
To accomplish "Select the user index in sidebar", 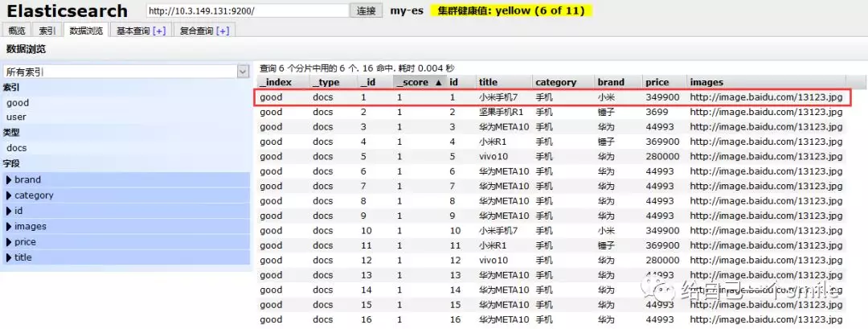I will tap(16, 117).
